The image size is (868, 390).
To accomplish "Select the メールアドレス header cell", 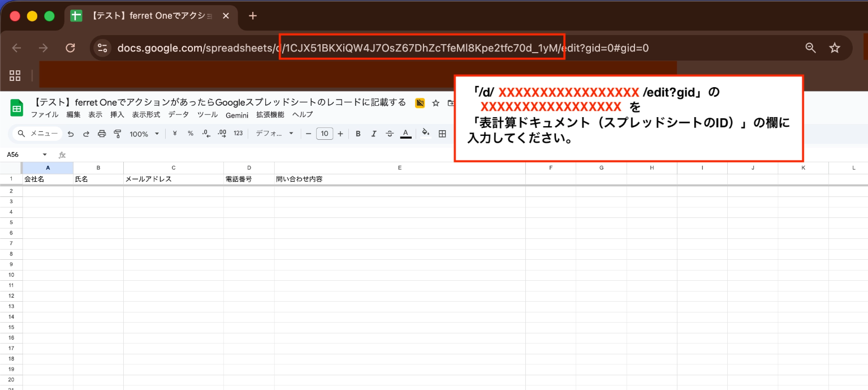I will coord(173,179).
